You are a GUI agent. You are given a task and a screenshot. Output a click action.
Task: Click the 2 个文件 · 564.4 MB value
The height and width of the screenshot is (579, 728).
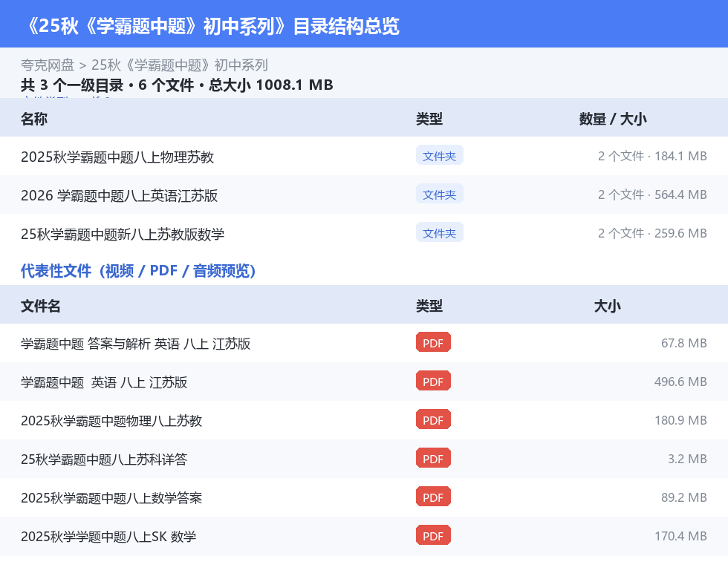click(x=652, y=194)
